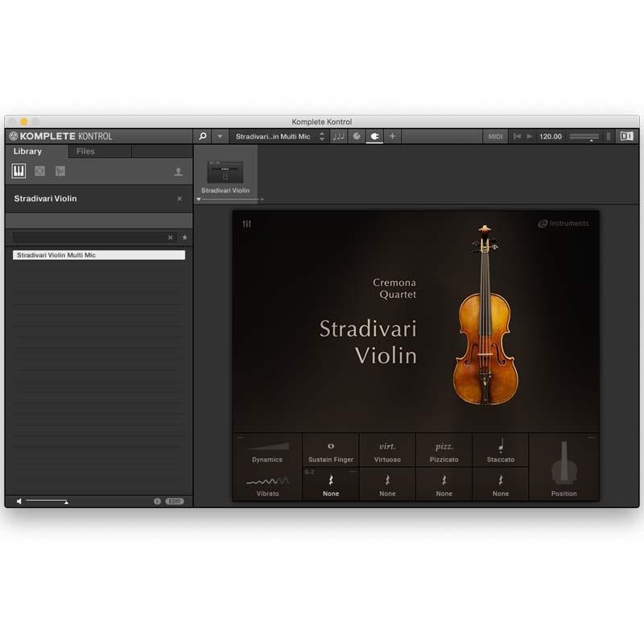Toggle the favorites star filter
Viewport: 644px width, 644px height.
tap(185, 237)
